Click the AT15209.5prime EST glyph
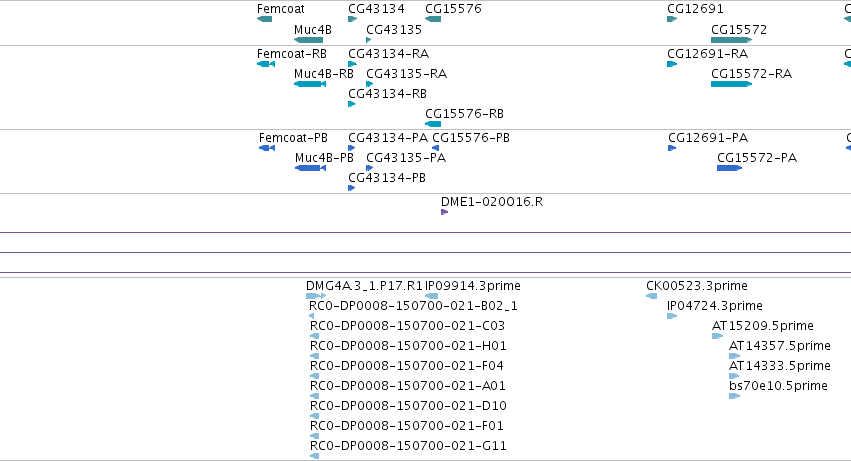Viewport: 851px width, 461px height. 717,337
